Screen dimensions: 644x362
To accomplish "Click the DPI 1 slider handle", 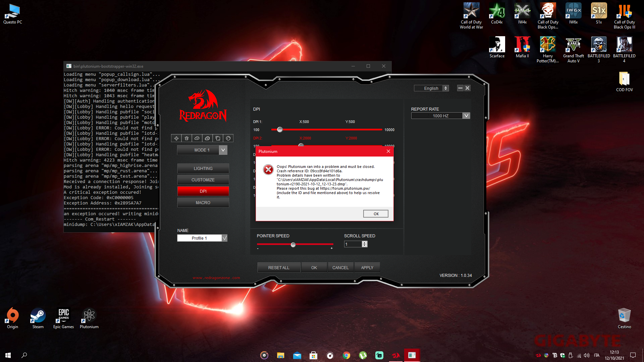I will tap(280, 130).
